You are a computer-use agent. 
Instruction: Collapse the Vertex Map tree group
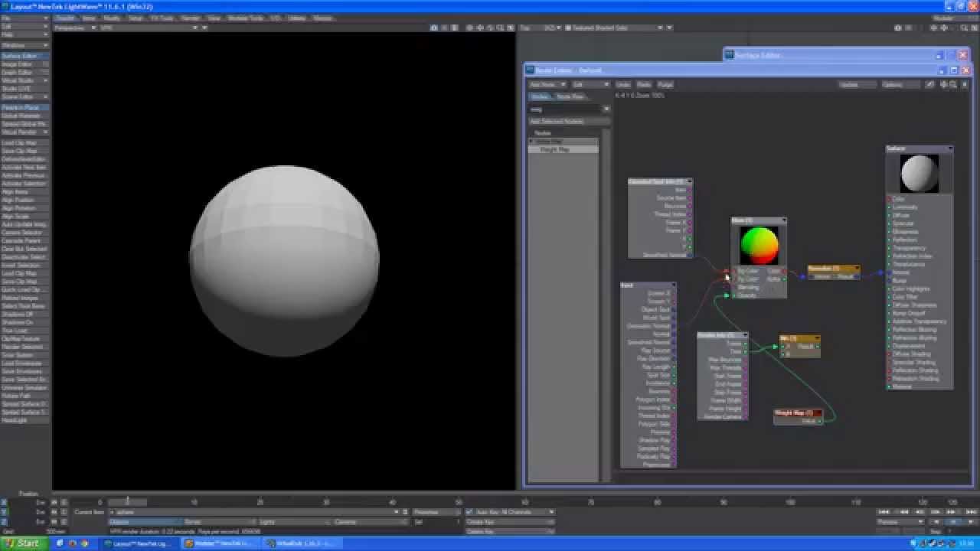[x=531, y=142]
